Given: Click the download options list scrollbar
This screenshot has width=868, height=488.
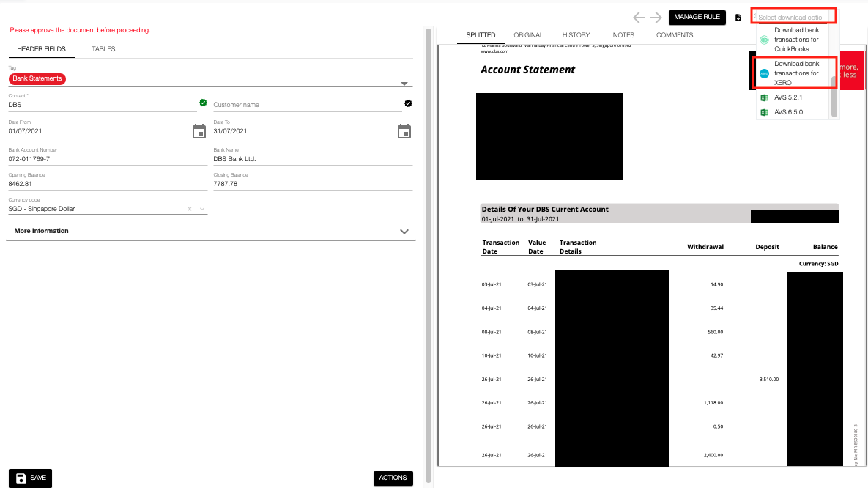Looking at the screenshot, I should pyautogui.click(x=834, y=97).
